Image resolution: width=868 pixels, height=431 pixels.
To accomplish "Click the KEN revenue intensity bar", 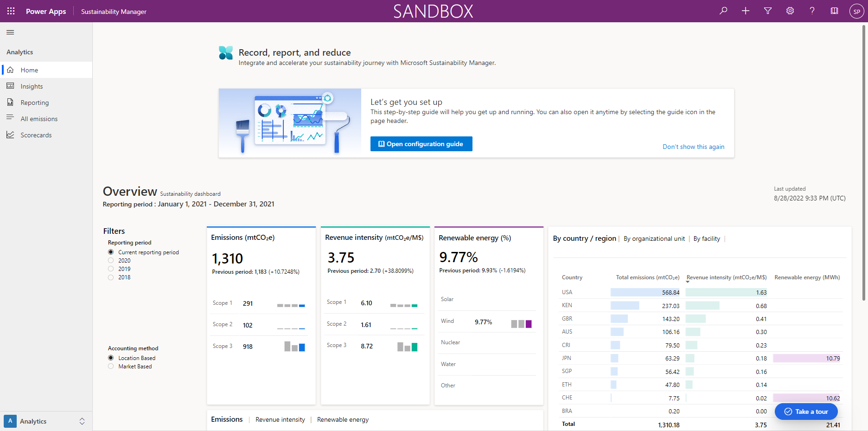I will [702, 306].
